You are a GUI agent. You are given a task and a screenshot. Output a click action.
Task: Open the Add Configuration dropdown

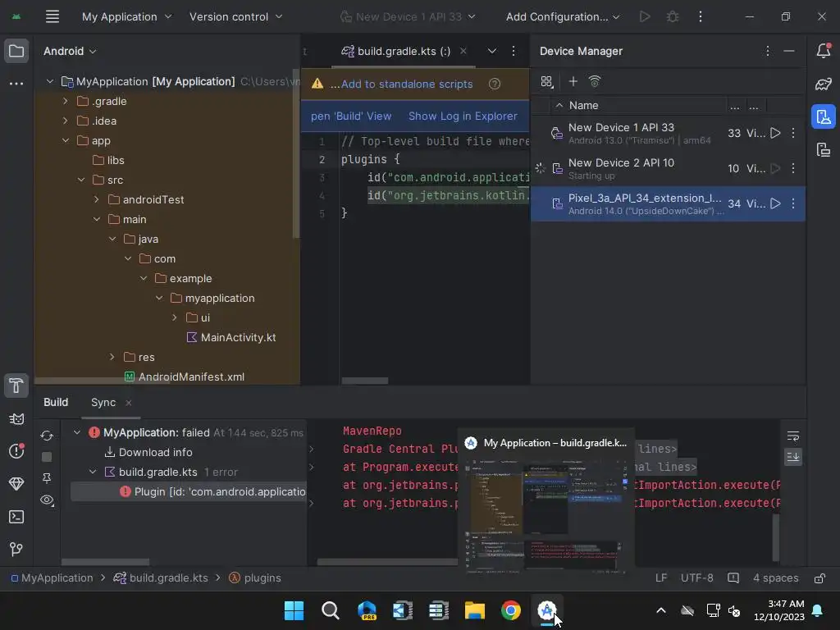click(563, 16)
